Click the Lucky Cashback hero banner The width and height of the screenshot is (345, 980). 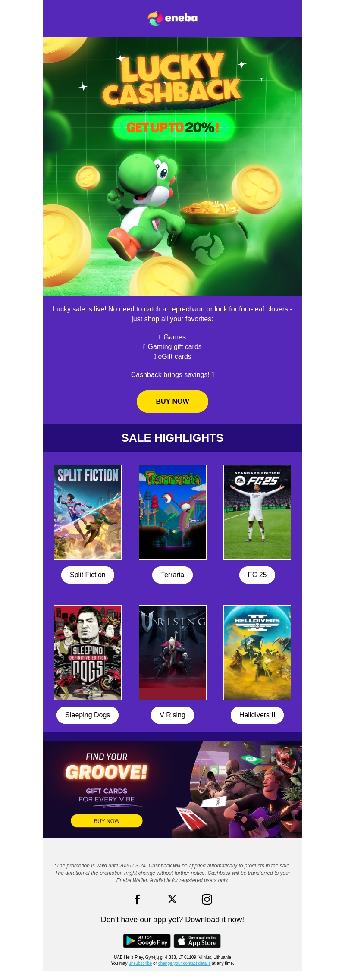click(x=172, y=166)
